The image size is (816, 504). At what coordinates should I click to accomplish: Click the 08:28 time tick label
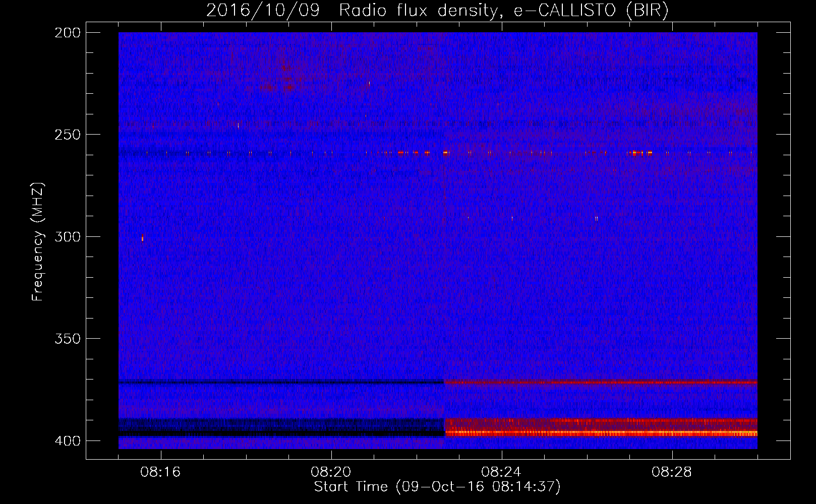tap(672, 472)
